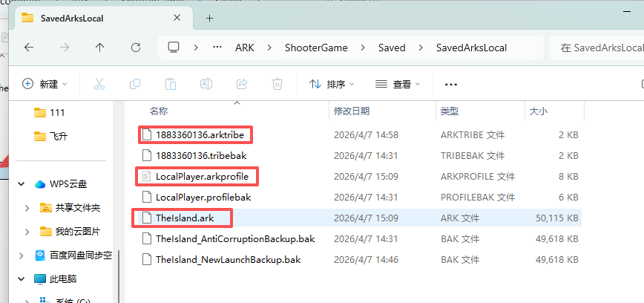Refresh the current folder view
Screen dimensions: 644x303
click(x=136, y=48)
